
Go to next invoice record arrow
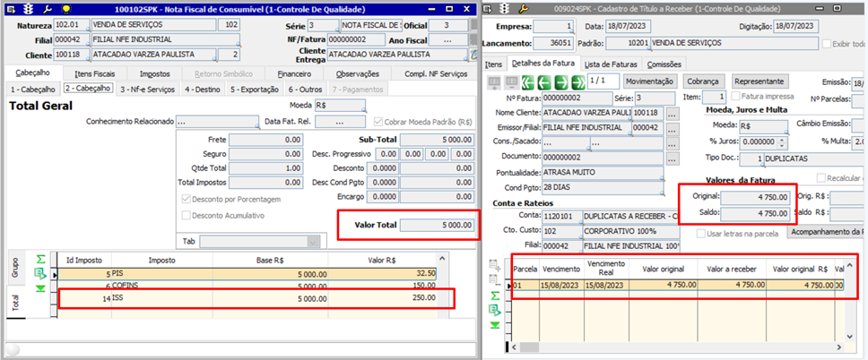coord(563,81)
